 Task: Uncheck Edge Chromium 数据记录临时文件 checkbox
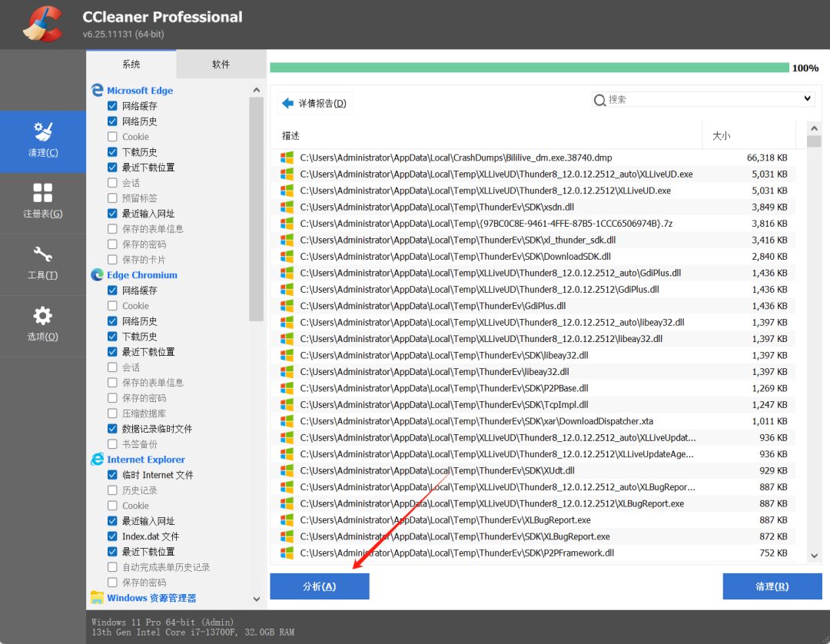(x=112, y=429)
